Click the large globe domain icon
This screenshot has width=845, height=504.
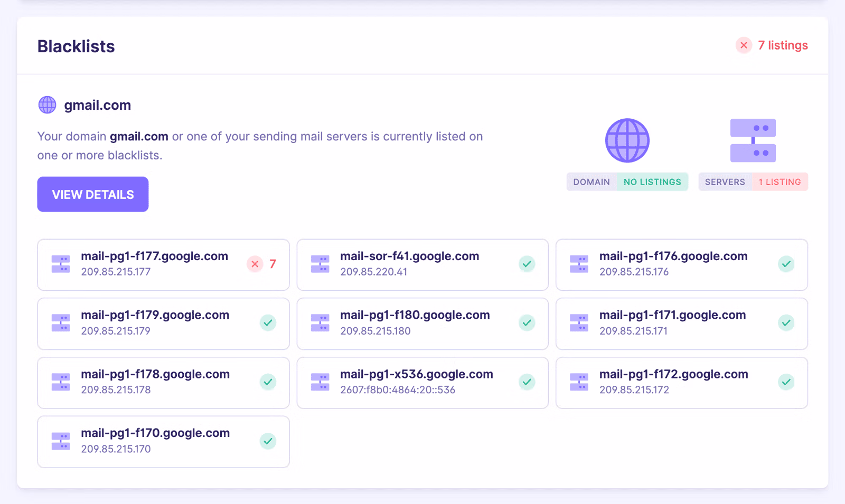click(x=627, y=140)
